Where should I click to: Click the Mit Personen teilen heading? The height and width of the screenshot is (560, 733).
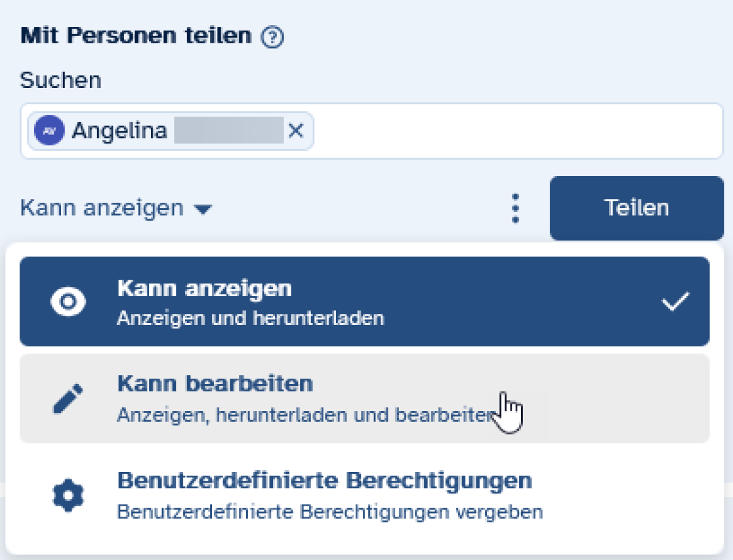[x=136, y=35]
